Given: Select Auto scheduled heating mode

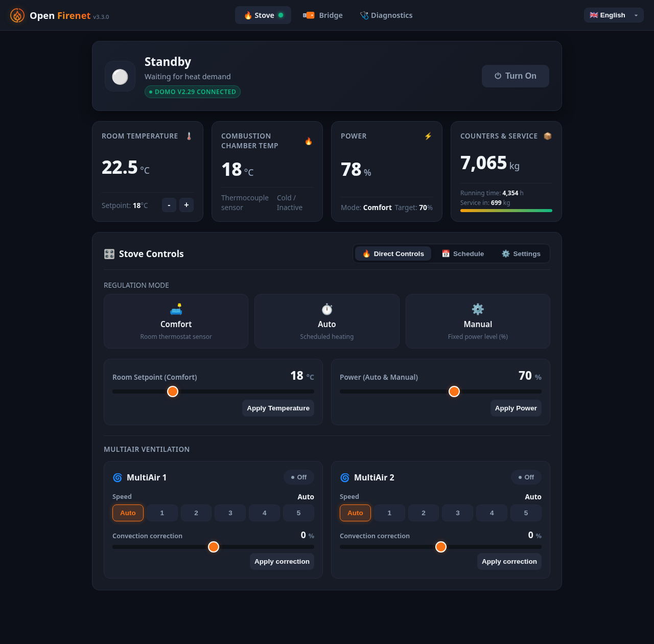Looking at the screenshot, I should 327,321.
